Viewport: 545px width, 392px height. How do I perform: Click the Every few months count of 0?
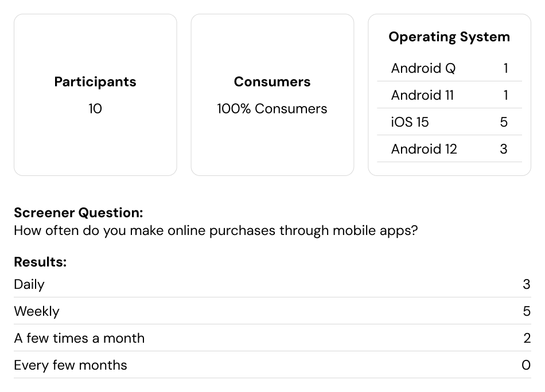(x=526, y=365)
